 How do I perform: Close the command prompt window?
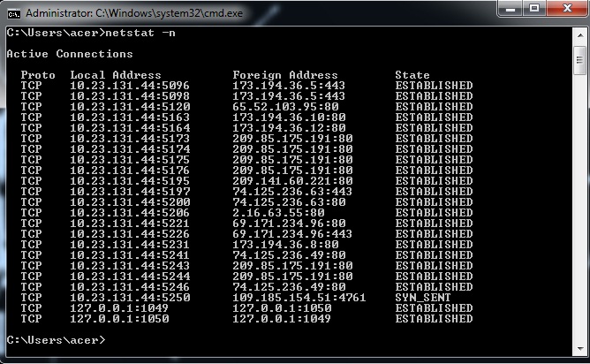click(x=567, y=8)
